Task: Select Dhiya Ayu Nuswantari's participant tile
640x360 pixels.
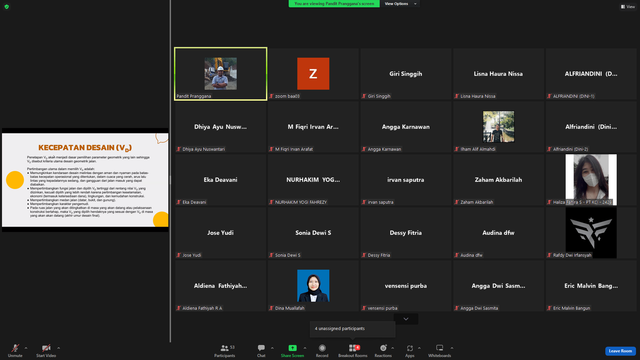Action: [x=221, y=127]
